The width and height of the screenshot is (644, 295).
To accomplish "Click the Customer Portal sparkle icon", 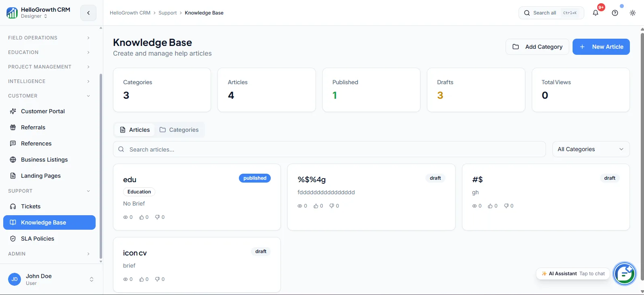I will (x=13, y=111).
